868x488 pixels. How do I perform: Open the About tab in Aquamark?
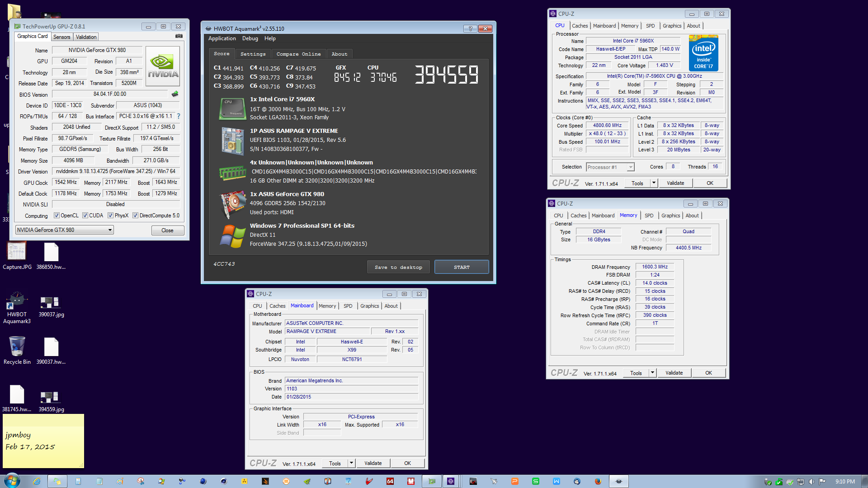coord(340,54)
